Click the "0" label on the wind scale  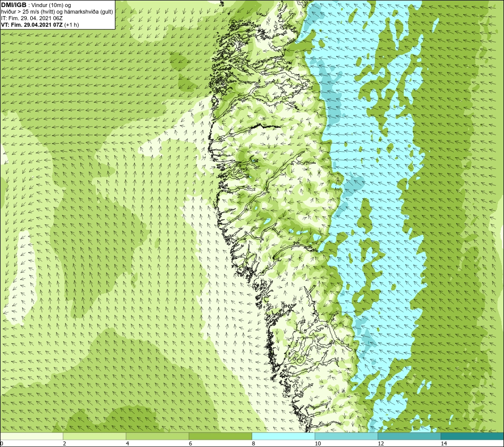tap(2, 443)
